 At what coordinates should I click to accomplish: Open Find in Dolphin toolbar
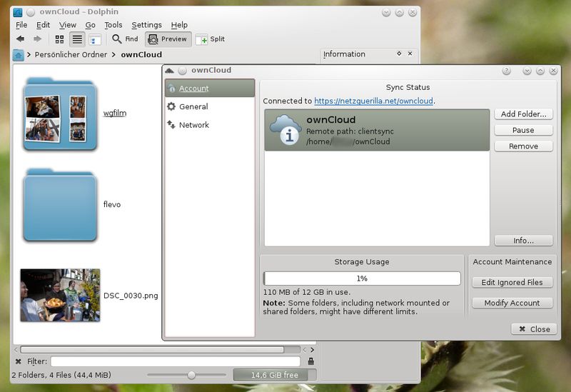(125, 39)
